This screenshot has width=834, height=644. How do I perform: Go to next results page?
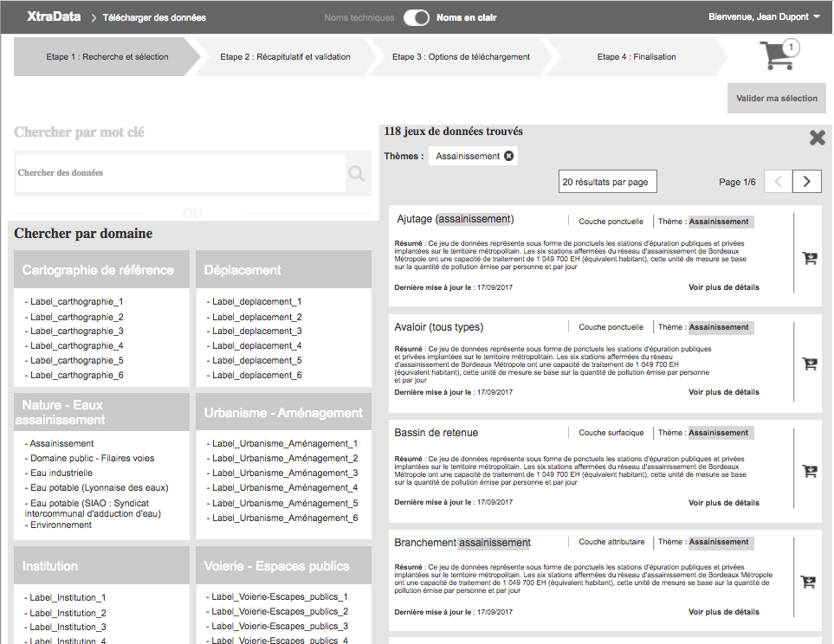[806, 182]
